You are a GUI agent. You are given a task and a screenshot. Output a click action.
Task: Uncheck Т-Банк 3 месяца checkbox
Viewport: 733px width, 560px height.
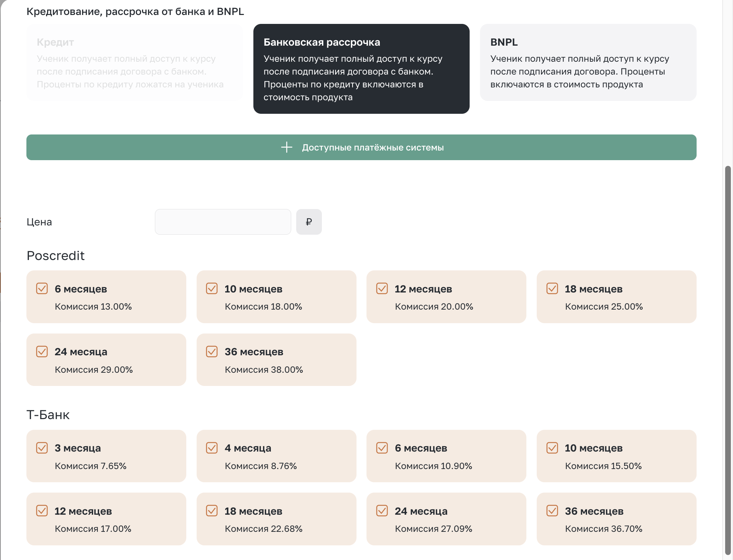[42, 448]
